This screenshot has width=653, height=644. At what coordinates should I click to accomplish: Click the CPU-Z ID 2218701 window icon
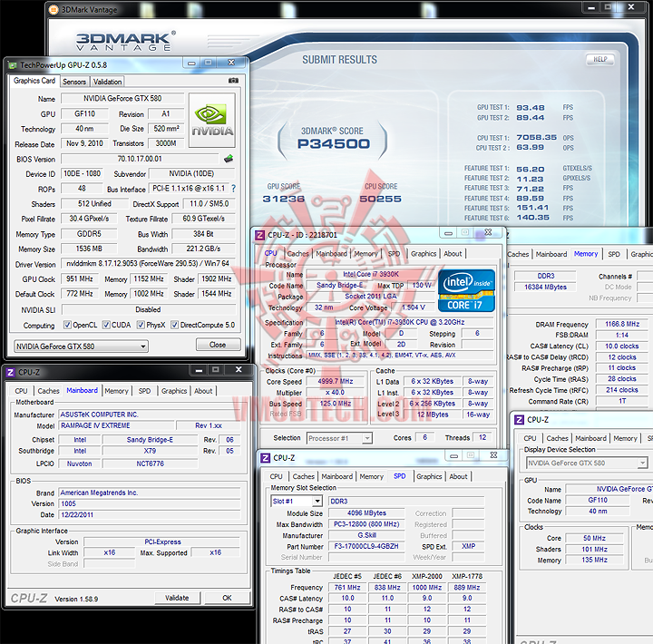(260, 235)
